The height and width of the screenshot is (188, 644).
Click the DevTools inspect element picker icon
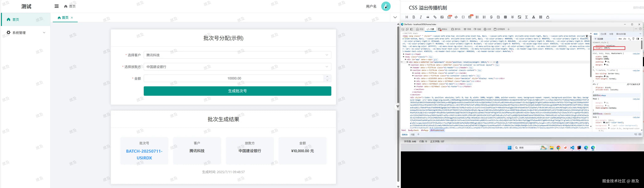click(x=403, y=29)
